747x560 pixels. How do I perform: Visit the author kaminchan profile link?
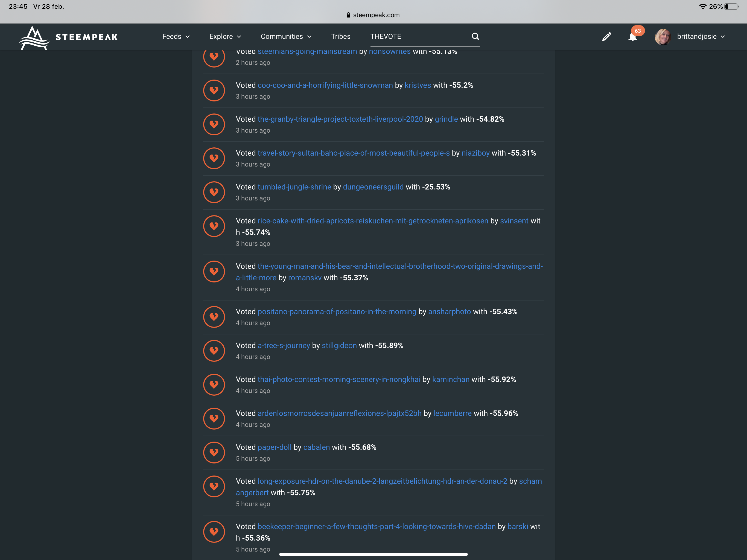click(451, 380)
